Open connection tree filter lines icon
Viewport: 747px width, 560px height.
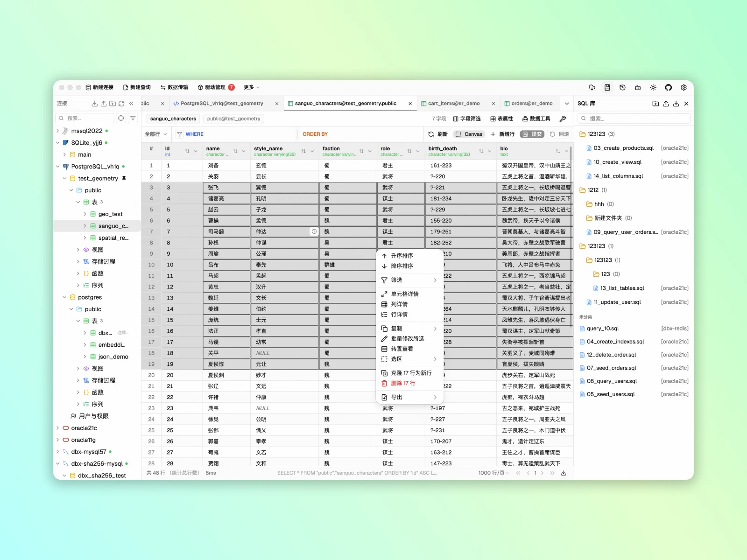(x=133, y=118)
